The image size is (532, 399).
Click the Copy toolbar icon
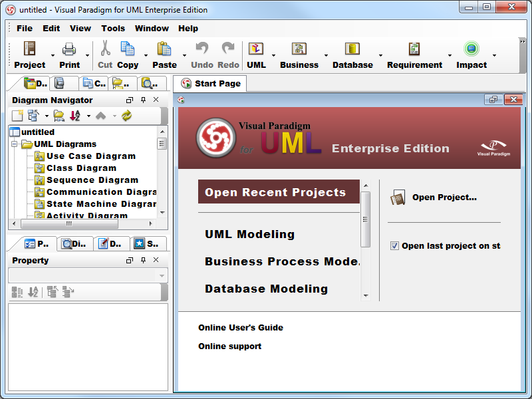point(128,48)
